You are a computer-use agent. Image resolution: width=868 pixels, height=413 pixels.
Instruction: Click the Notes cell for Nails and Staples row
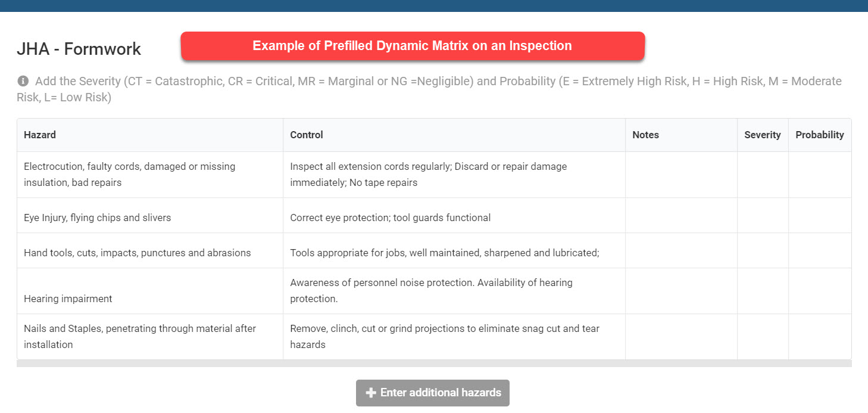tap(682, 337)
